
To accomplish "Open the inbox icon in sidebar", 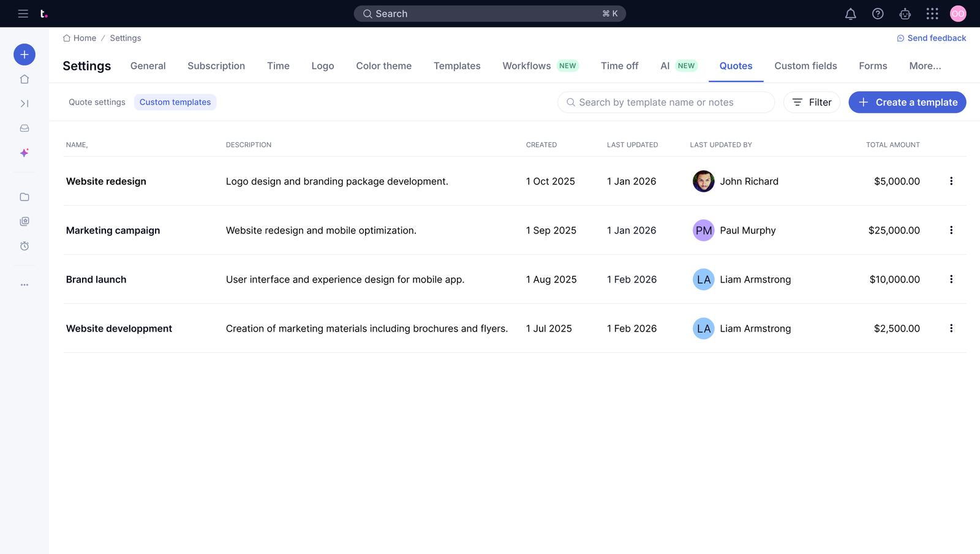I will pos(24,128).
